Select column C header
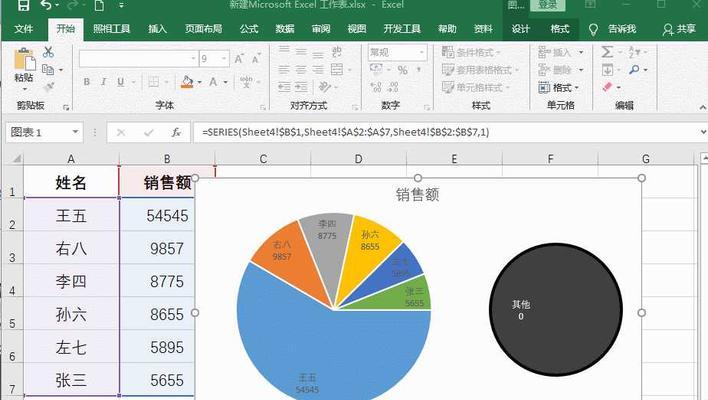Screen dimensions: 708x400 263,159
